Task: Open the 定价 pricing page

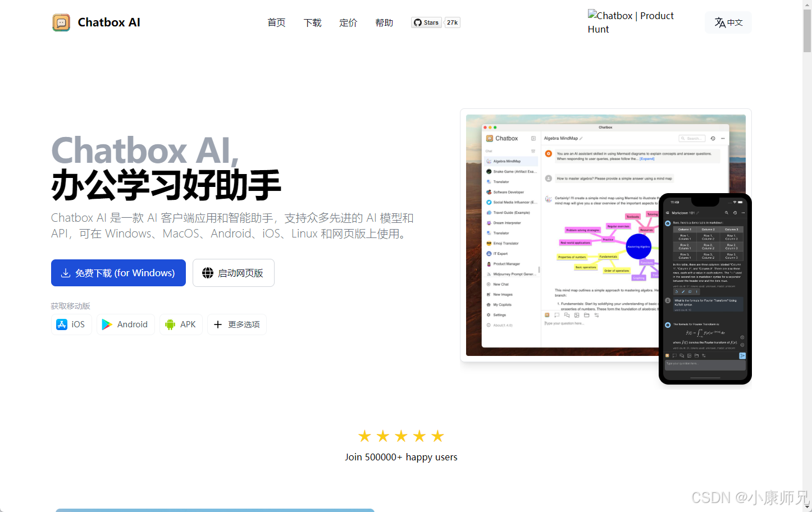Action: tap(348, 22)
